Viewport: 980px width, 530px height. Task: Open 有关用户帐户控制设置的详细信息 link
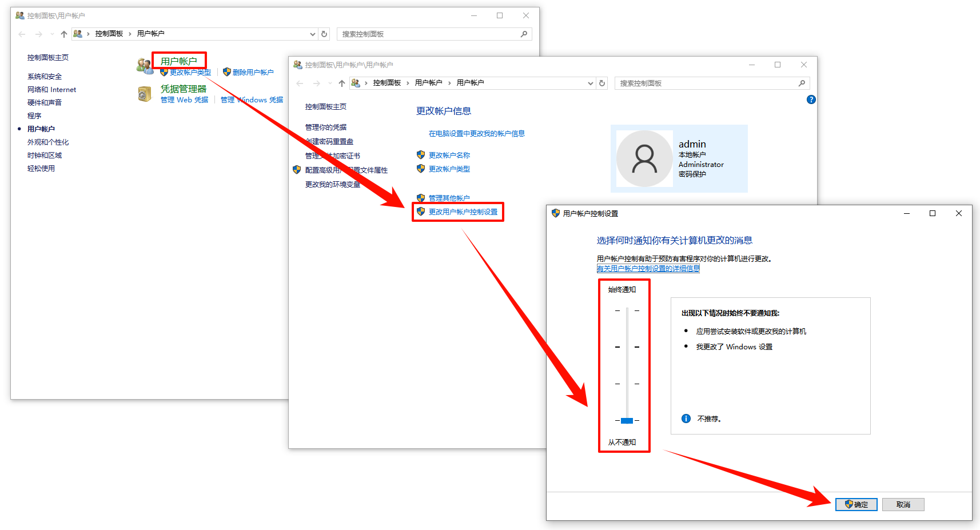click(x=648, y=269)
